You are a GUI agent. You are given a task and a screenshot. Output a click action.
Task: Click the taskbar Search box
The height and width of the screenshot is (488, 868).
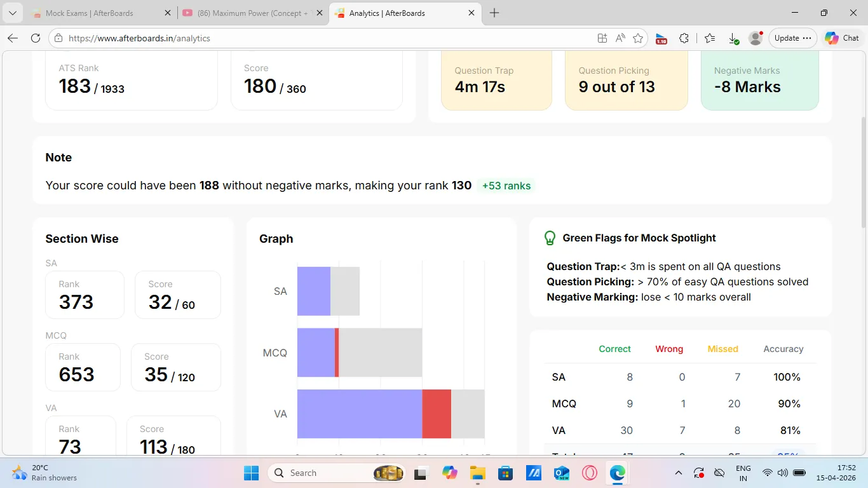[x=336, y=473]
